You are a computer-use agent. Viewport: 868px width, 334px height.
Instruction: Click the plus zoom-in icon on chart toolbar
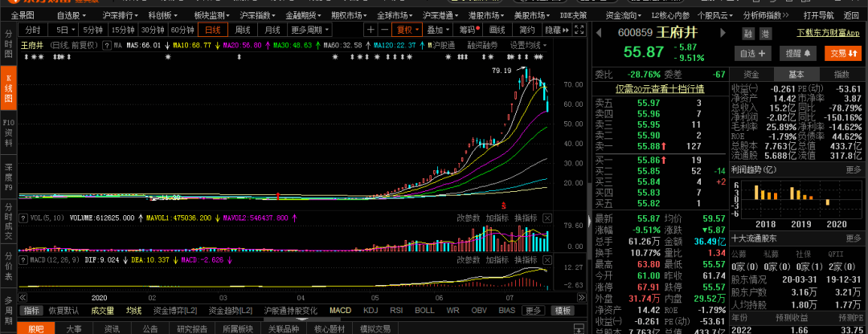point(371,30)
